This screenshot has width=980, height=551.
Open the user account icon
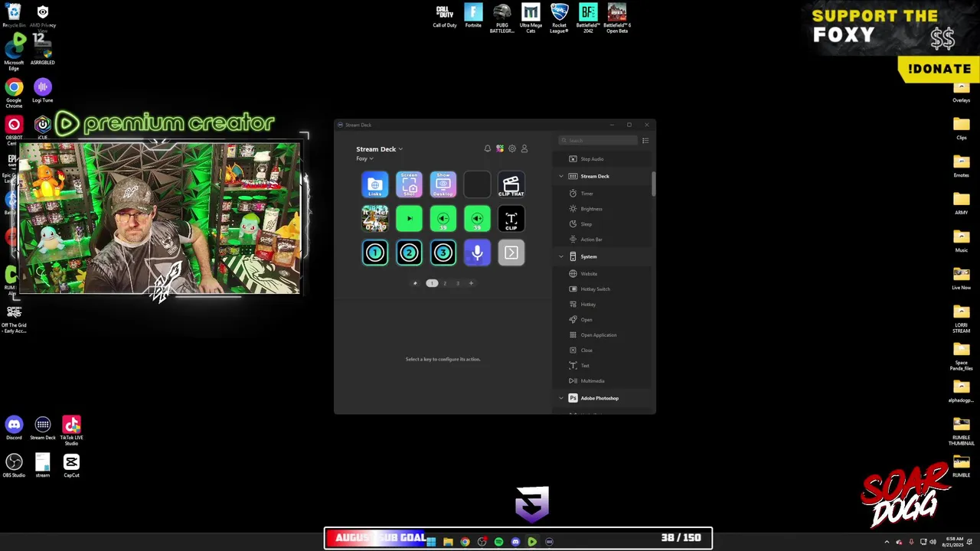524,148
